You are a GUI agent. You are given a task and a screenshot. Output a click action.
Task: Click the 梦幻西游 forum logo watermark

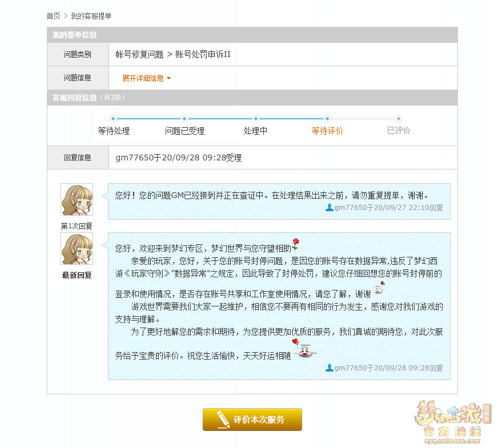[x=452, y=422]
